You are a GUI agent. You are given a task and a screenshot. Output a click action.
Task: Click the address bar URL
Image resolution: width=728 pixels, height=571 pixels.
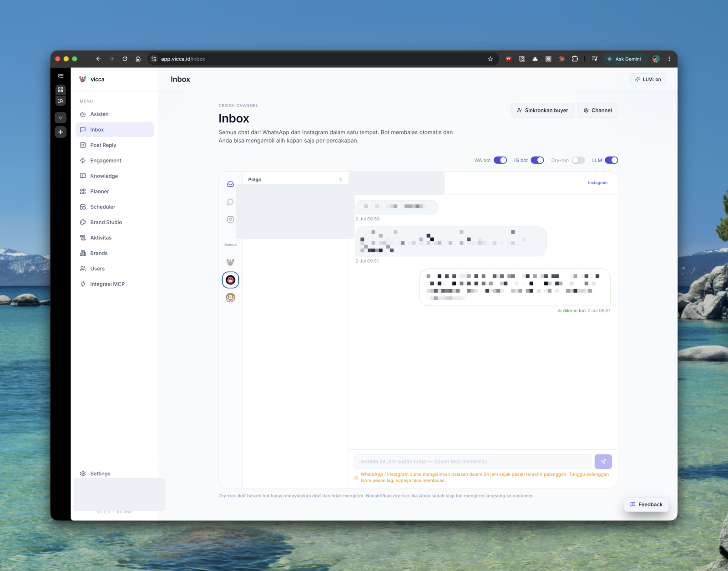(183, 59)
